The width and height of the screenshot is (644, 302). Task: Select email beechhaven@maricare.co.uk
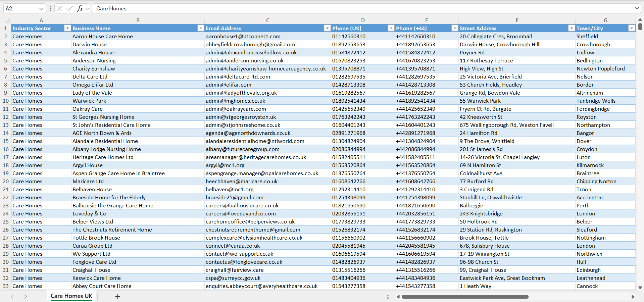click(x=268, y=182)
